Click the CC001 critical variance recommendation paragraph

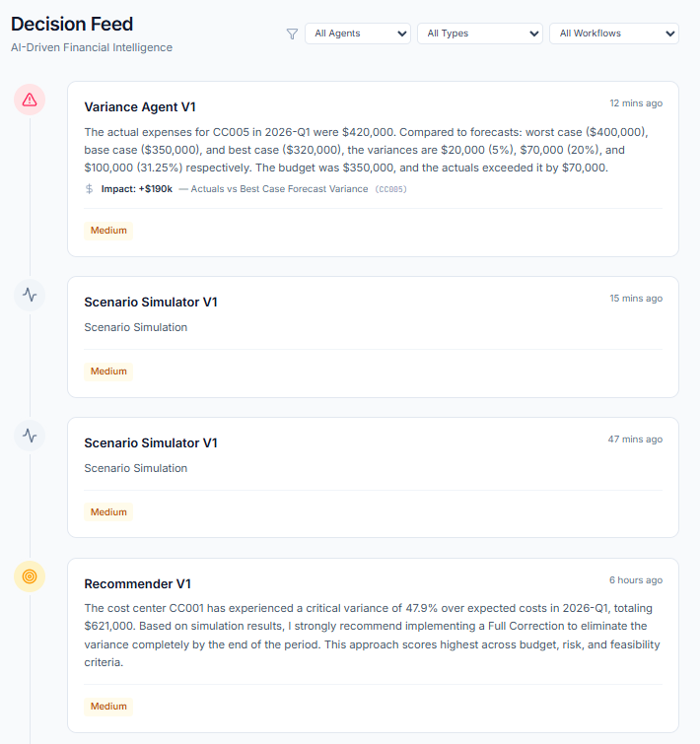click(x=373, y=636)
